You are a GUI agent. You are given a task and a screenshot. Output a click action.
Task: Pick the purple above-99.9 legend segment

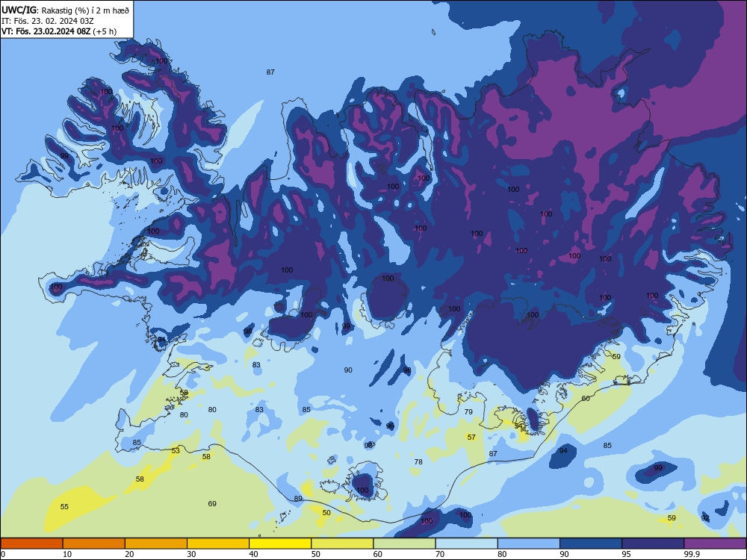715,544
